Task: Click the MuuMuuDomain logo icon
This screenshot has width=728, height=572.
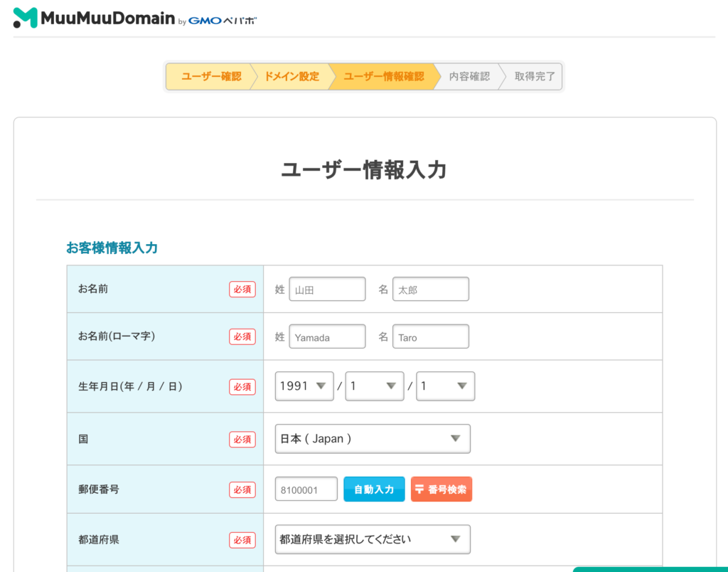Action: pos(25,18)
